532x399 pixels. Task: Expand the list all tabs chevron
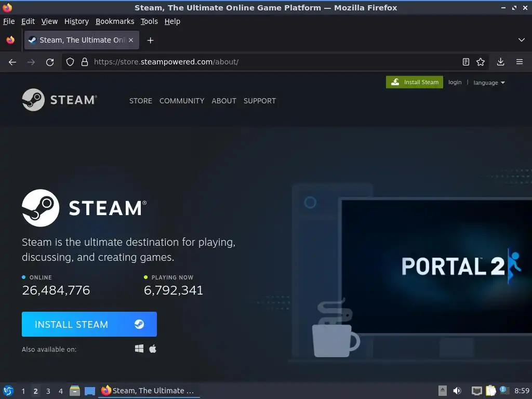tap(522, 40)
